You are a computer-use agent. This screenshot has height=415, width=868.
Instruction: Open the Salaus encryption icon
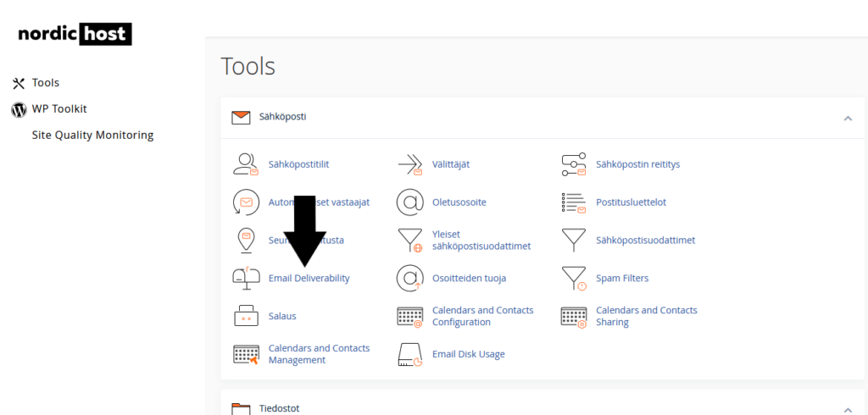[246, 316]
